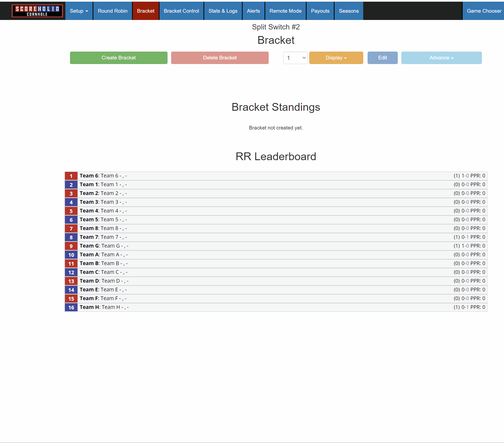Select Remote Mode in navbar
504x443 pixels.
click(x=285, y=11)
